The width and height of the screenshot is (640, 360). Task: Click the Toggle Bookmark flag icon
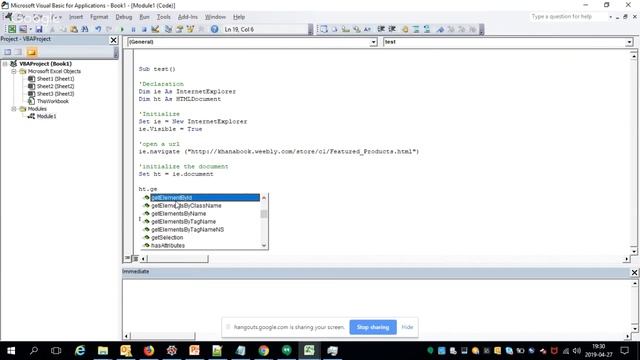[440, 29]
